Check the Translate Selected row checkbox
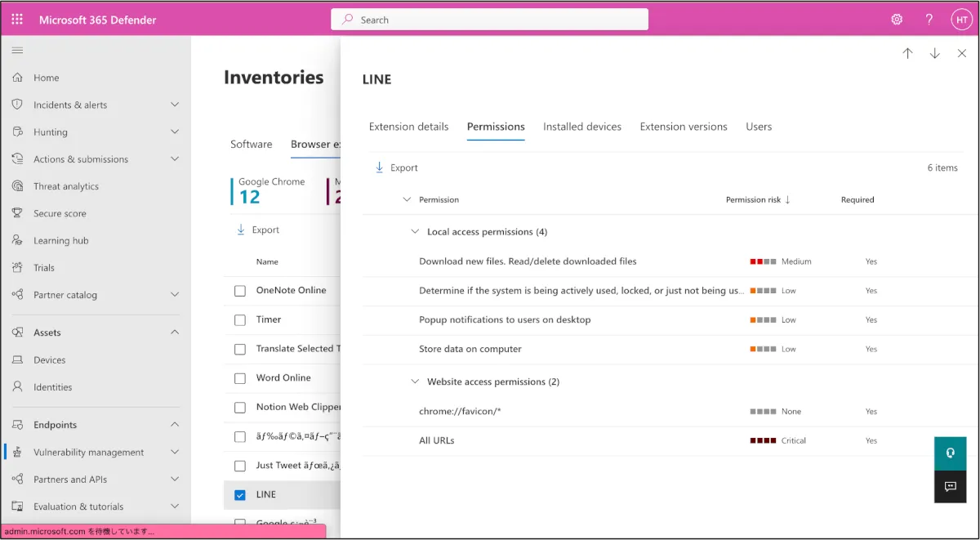This screenshot has height=540, width=980. click(x=240, y=349)
